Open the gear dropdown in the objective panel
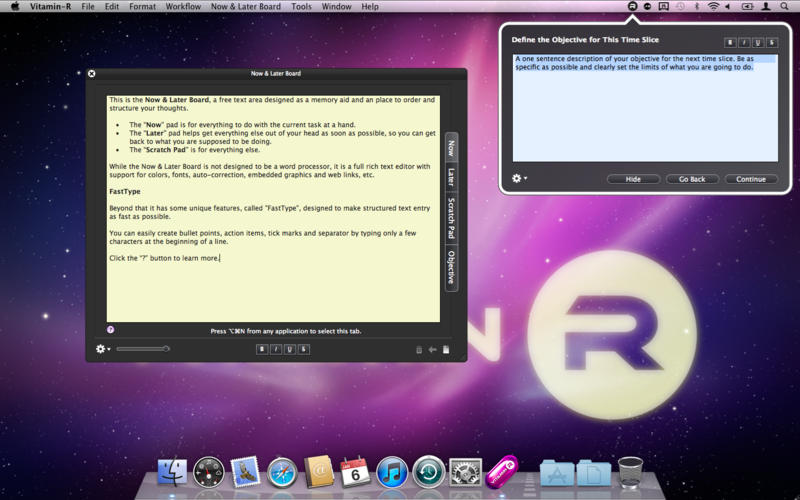This screenshot has height=500, width=800. (x=519, y=179)
